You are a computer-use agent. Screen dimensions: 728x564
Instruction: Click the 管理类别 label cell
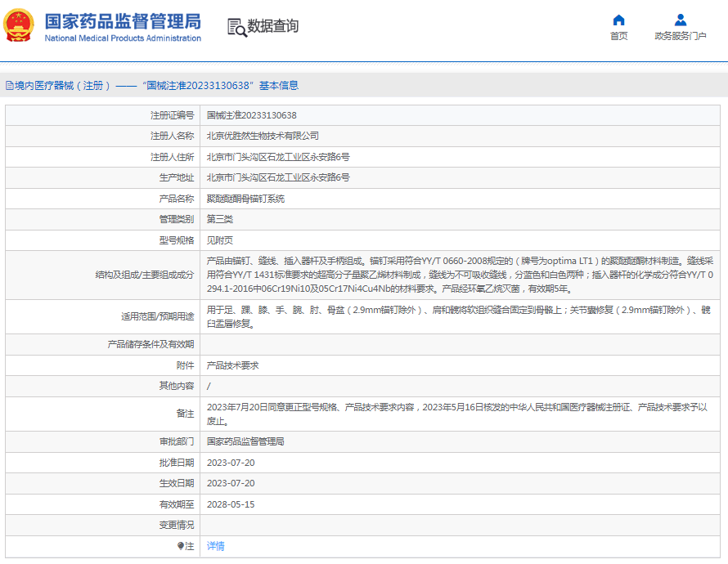pos(102,219)
